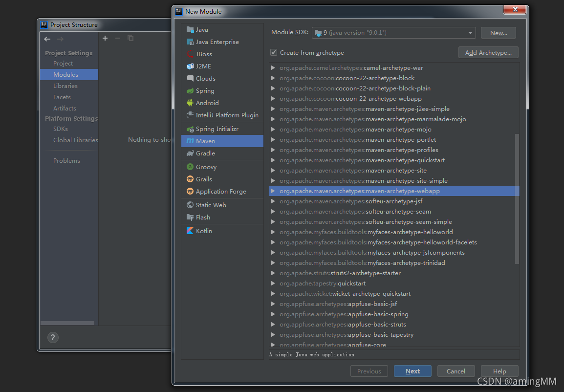This screenshot has height=392, width=564.
Task: Select Modules in Project Settings
Action: point(69,74)
